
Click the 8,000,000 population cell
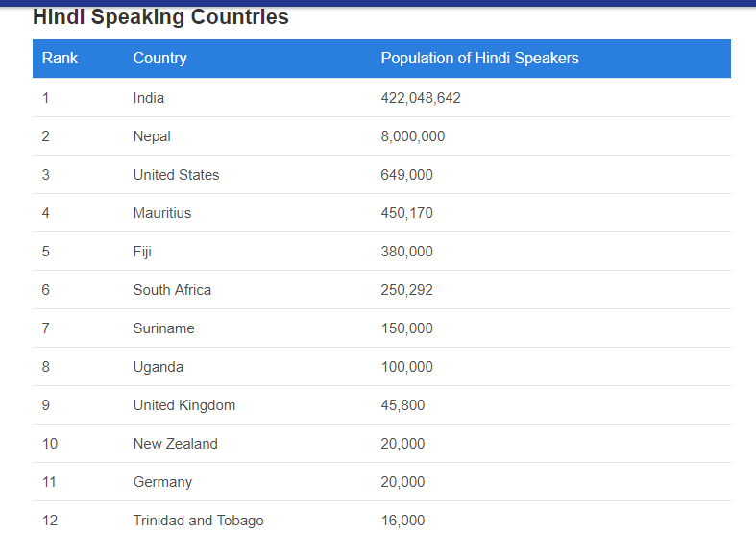[x=412, y=136]
